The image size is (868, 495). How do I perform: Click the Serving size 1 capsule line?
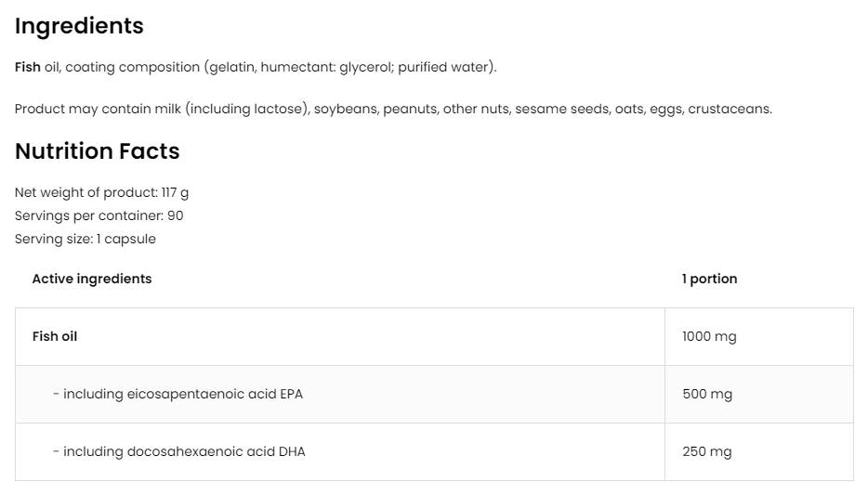pyautogui.click(x=85, y=239)
